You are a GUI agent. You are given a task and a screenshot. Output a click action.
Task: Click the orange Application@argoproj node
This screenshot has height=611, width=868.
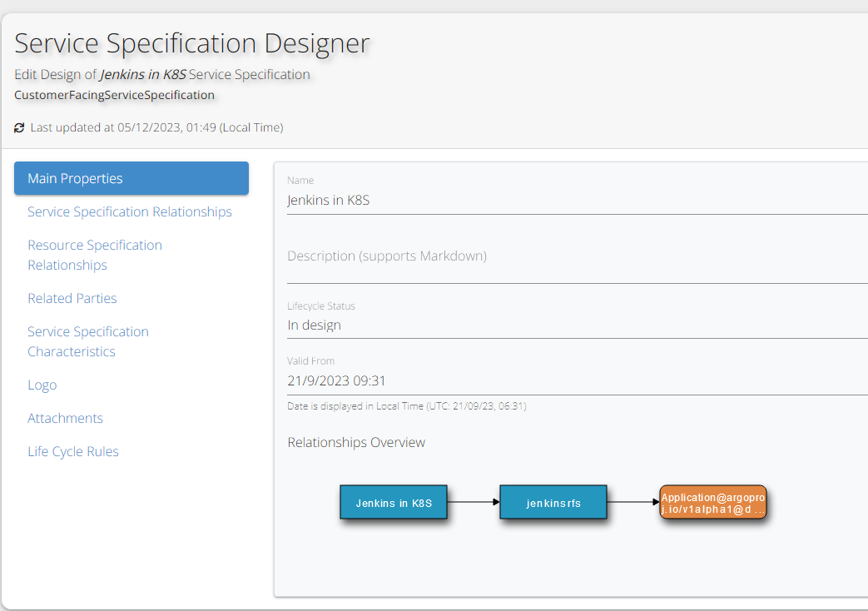(712, 503)
